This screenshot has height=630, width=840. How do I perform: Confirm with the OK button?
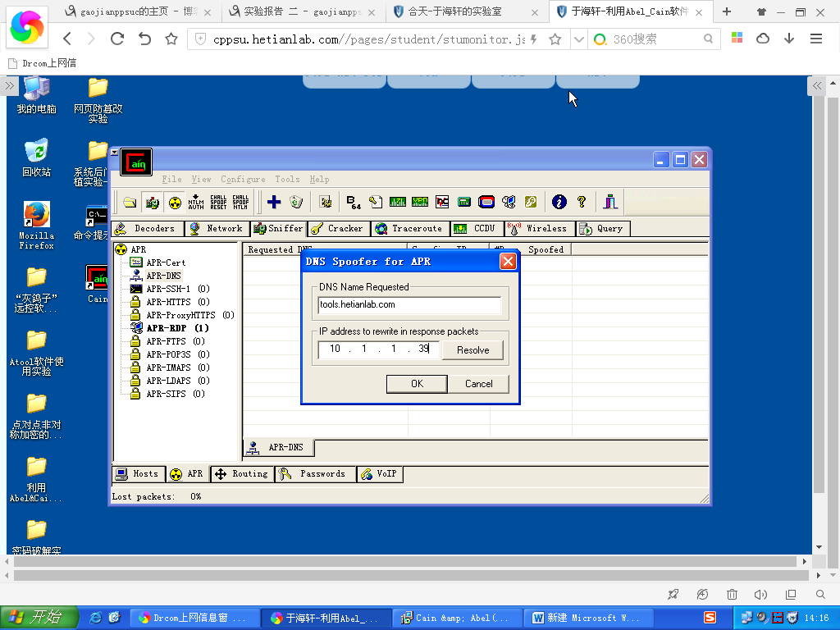[x=417, y=384]
